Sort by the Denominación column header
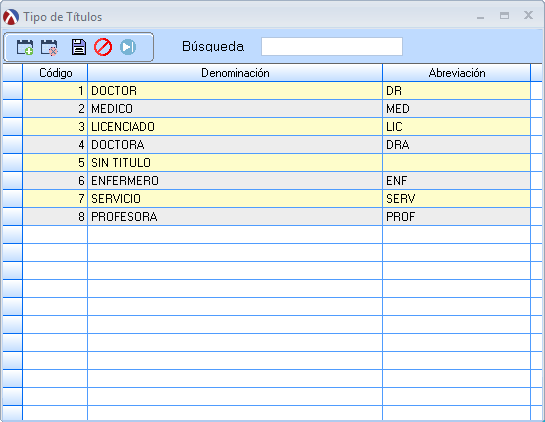Screen dimensions: 545x422 [235, 73]
